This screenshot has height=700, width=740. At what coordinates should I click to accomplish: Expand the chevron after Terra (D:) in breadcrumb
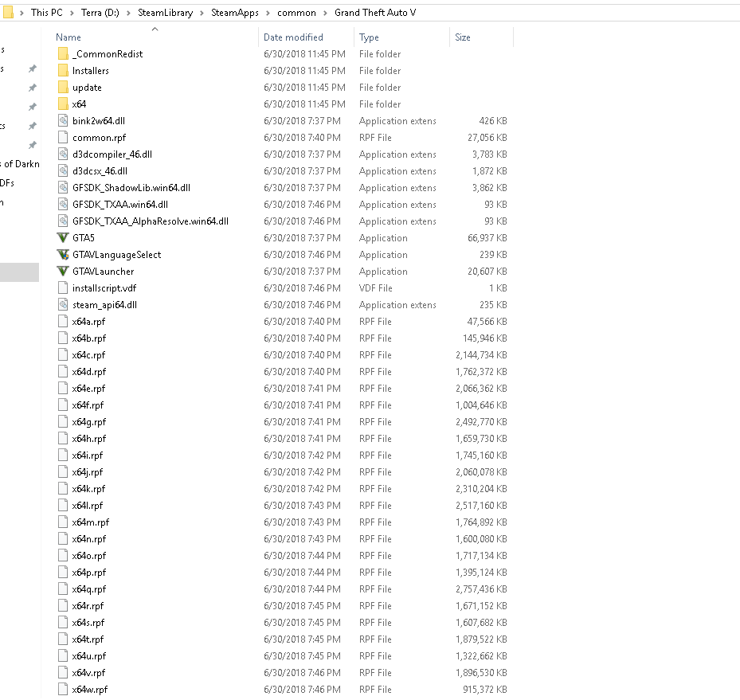[x=128, y=14]
